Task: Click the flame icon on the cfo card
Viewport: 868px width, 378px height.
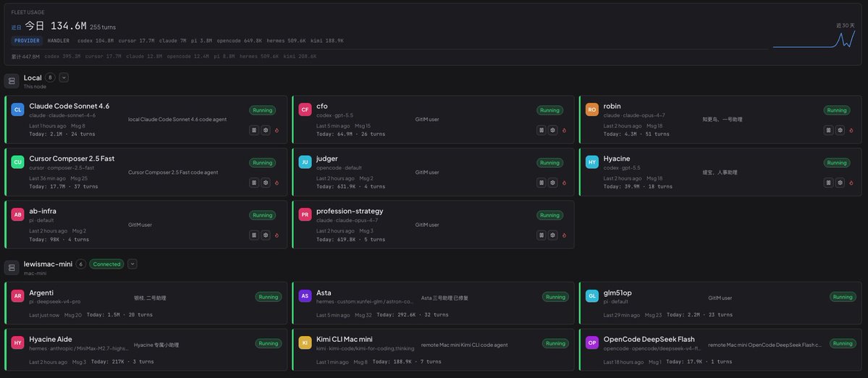Action: click(x=564, y=130)
